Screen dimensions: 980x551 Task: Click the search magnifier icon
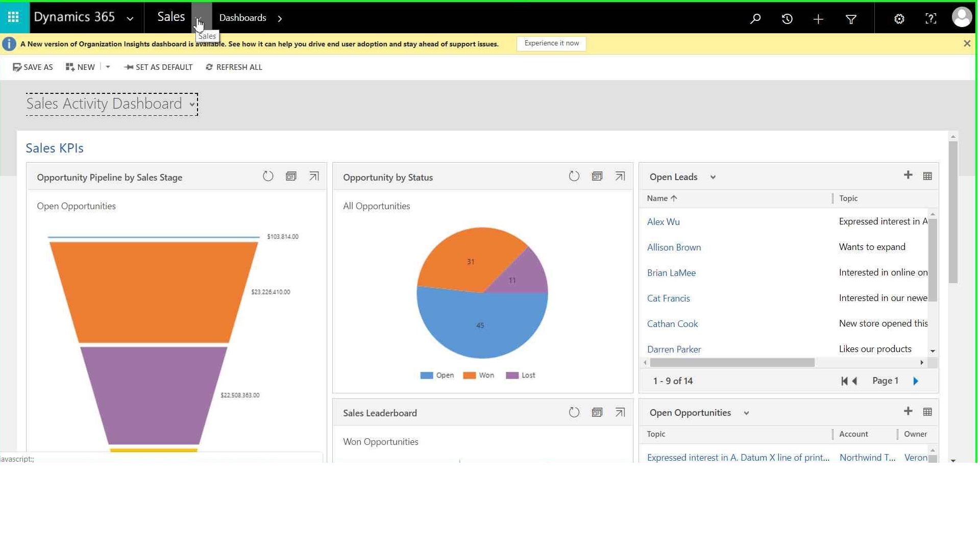coord(755,19)
